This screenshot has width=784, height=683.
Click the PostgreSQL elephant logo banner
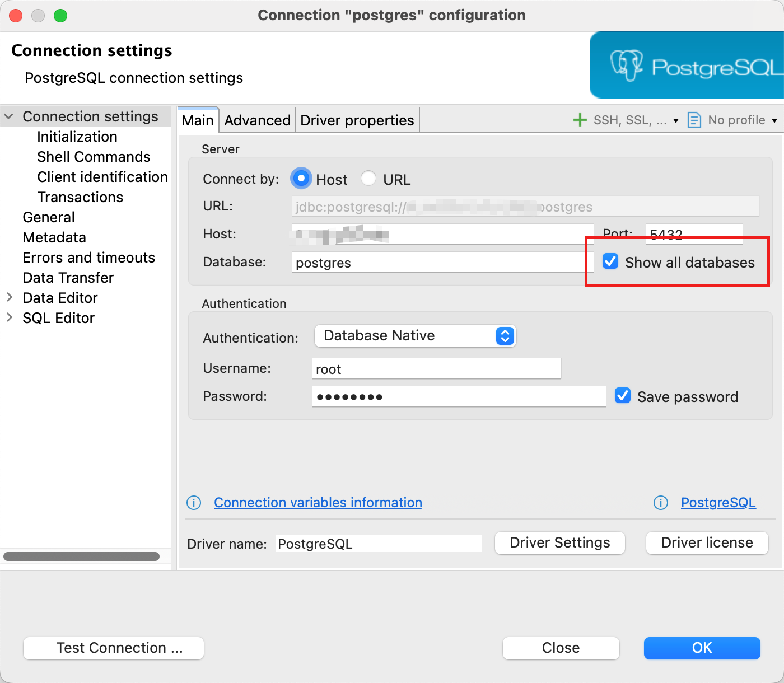(x=687, y=65)
